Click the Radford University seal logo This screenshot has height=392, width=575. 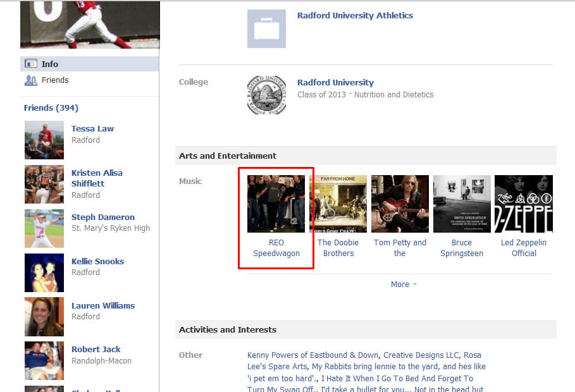(x=266, y=95)
